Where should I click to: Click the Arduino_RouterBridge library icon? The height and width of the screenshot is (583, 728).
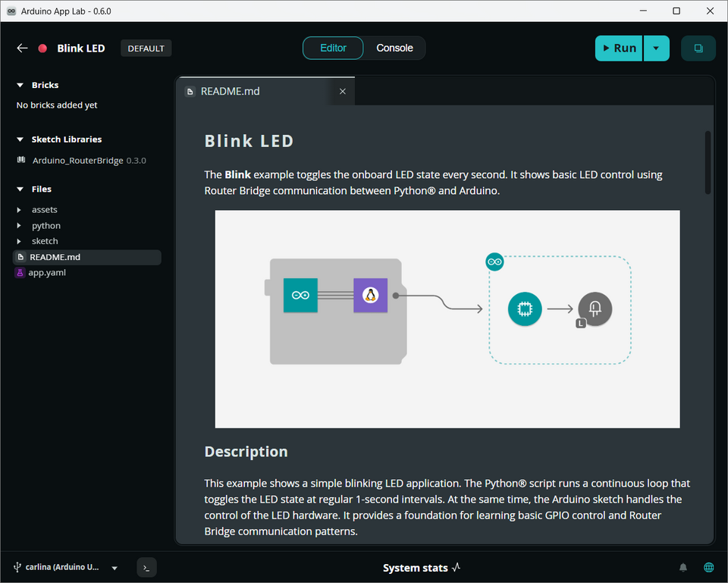21,161
